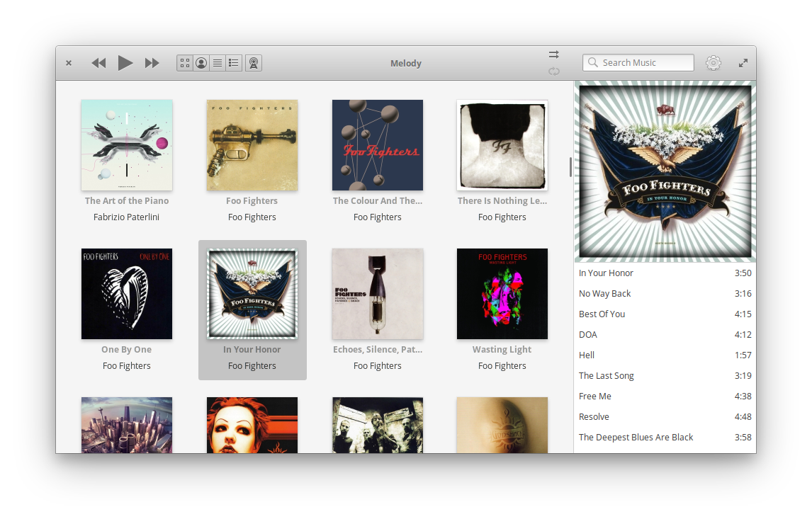
Task: Play the track Free Me
Action: tap(665, 397)
